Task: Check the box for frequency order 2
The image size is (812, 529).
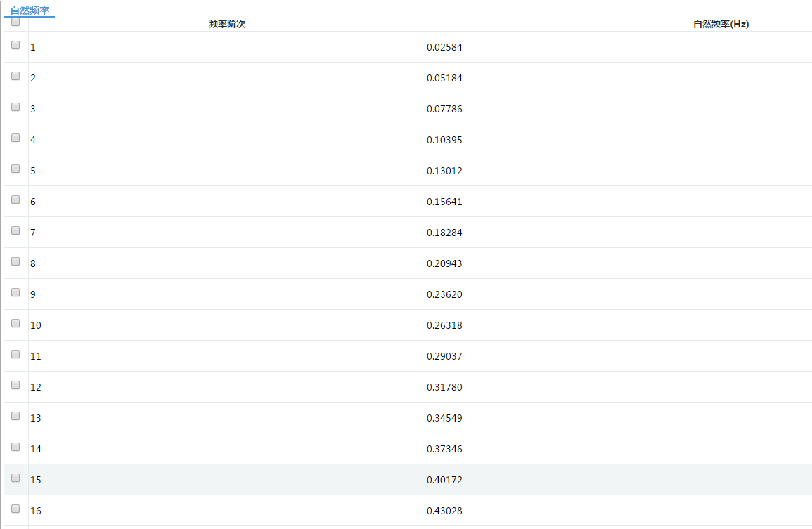Action: (15, 76)
